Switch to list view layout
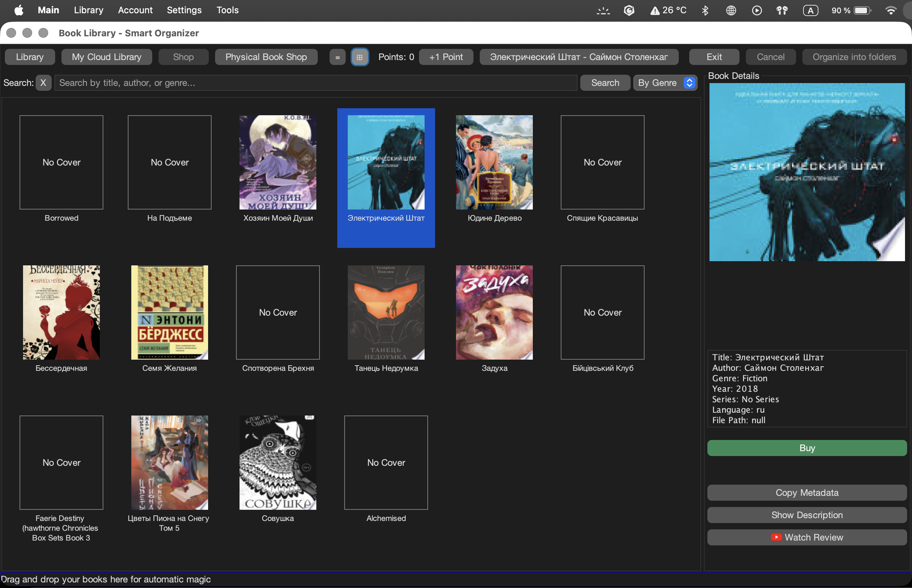 click(x=338, y=57)
